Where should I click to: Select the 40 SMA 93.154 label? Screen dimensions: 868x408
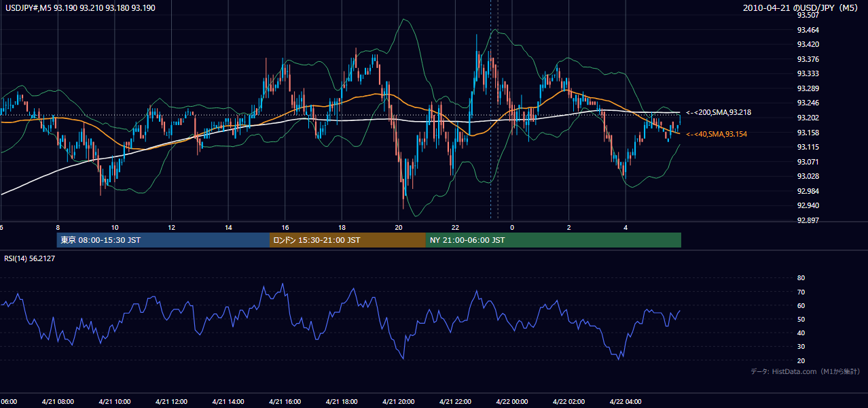pyautogui.click(x=716, y=134)
